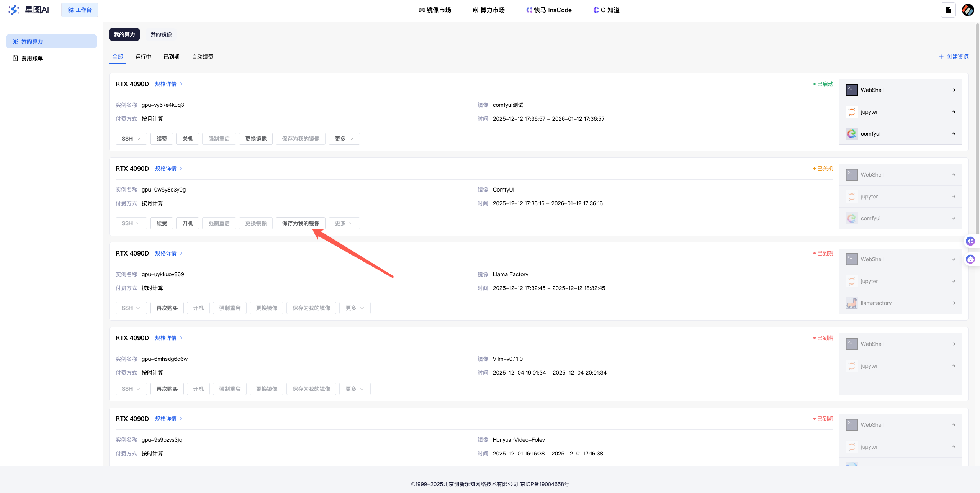The width and height of the screenshot is (980, 493).
Task: Click the lower purple floating robot icon
Action: (970, 259)
